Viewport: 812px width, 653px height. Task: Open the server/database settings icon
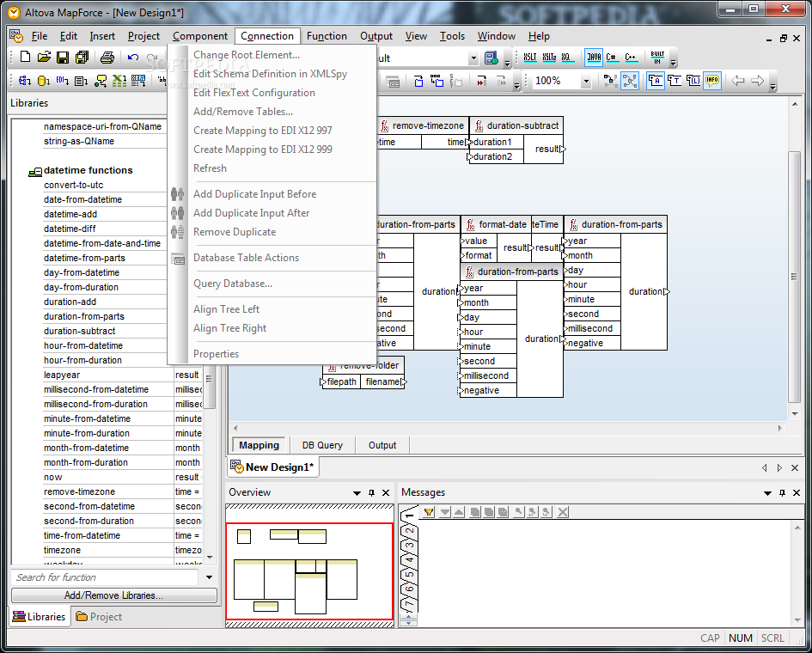pos(491,58)
